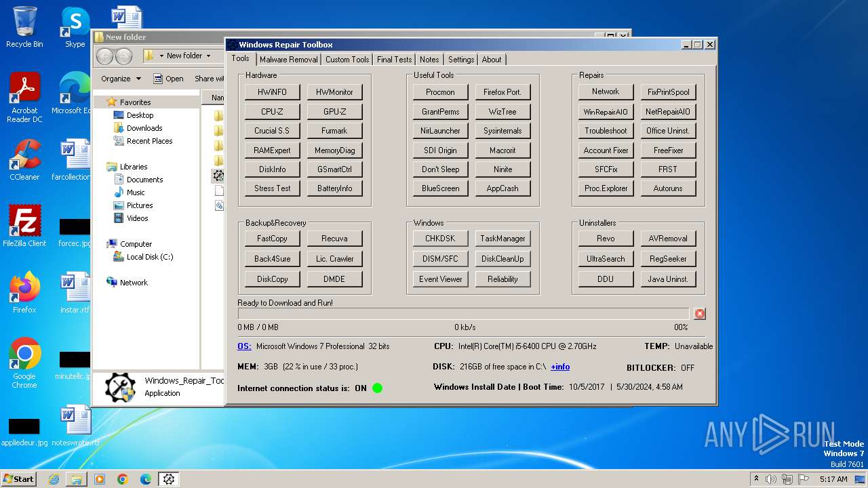Viewport: 868px width, 488px height.
Task: Go to Final Tests tab
Action: click(x=394, y=60)
